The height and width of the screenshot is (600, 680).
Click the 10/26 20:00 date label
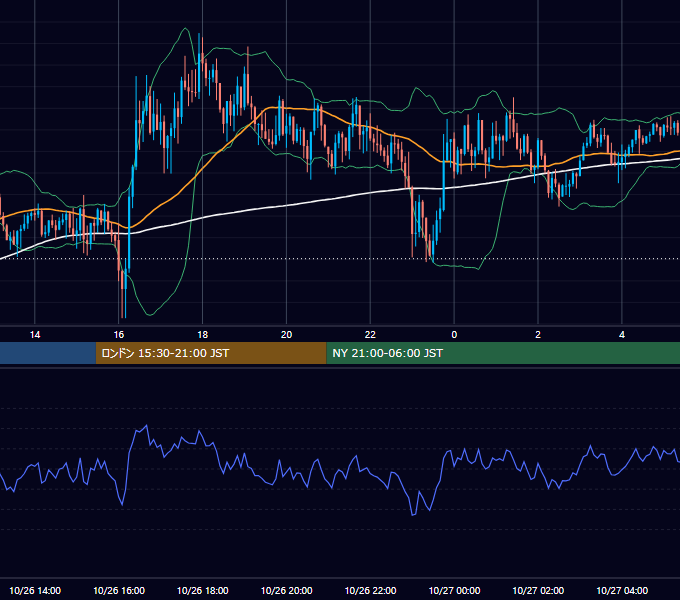[286, 590]
